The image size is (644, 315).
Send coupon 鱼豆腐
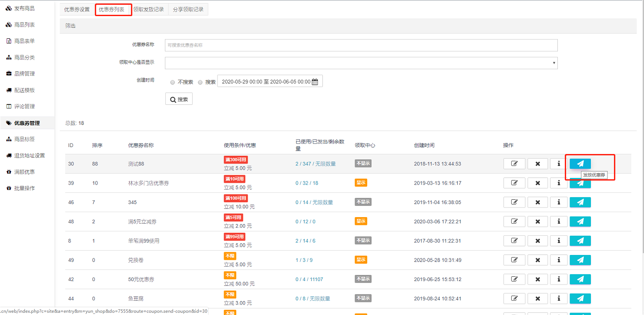click(580, 298)
